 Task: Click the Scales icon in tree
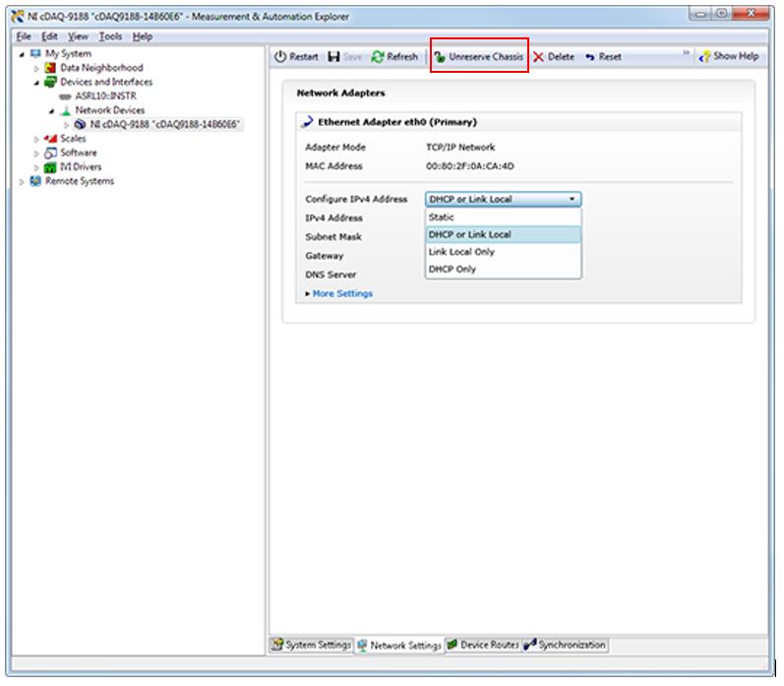50,139
